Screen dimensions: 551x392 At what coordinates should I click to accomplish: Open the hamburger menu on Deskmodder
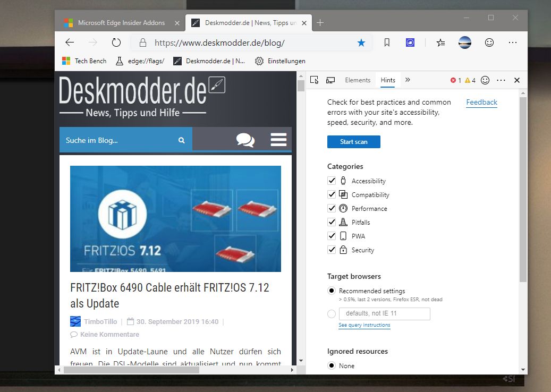pos(278,140)
